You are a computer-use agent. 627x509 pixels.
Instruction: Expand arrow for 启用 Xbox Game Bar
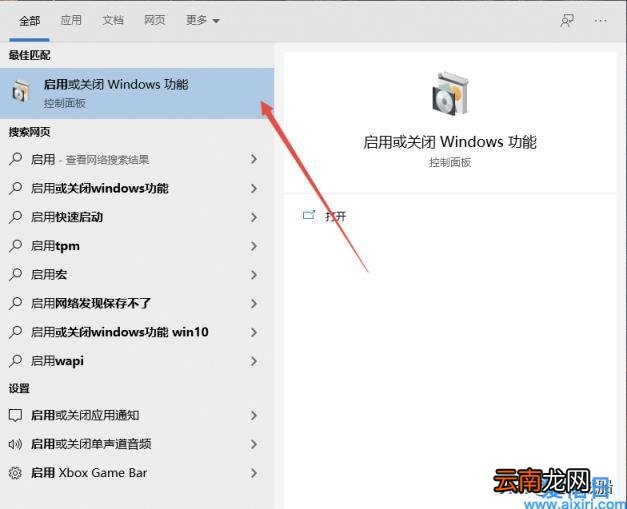[x=254, y=473]
